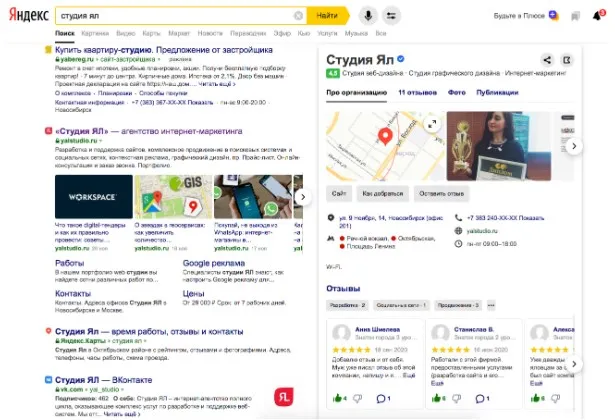Click Станислав В.'s avatar
Screen dimensions: 615x420
click(x=440, y=333)
